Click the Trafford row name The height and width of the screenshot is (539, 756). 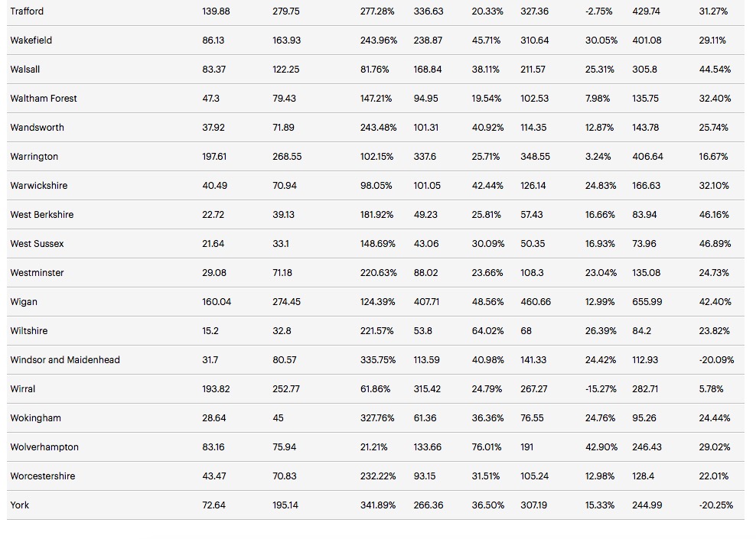pos(27,11)
